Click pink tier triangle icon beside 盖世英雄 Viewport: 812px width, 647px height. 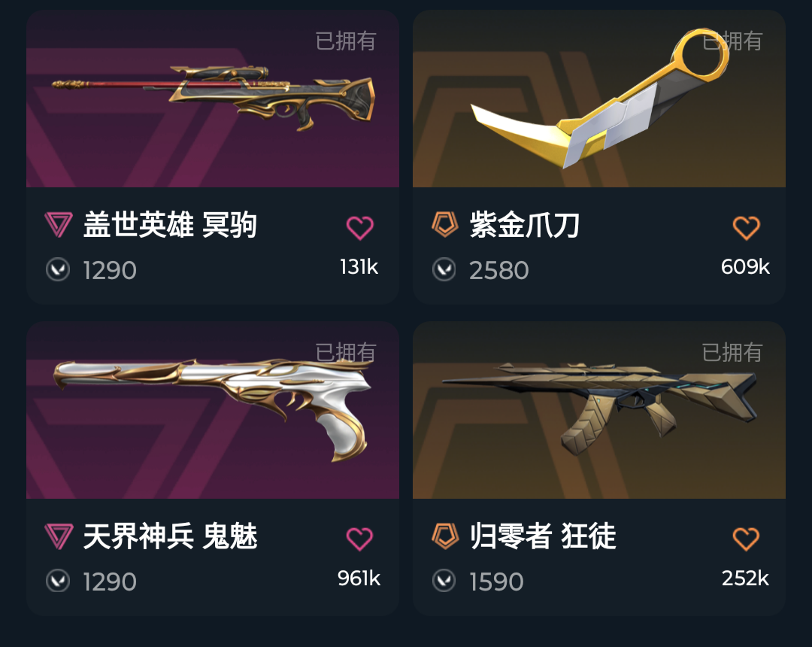[x=58, y=225]
